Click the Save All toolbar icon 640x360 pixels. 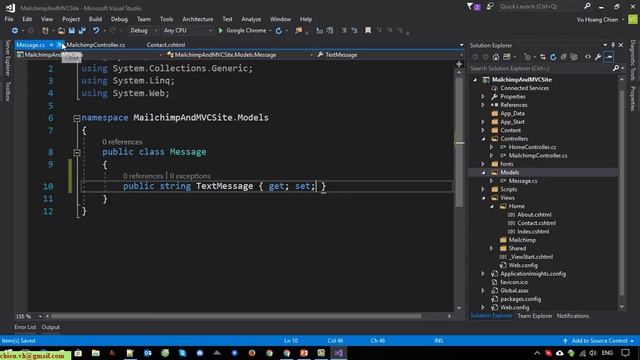[82, 31]
